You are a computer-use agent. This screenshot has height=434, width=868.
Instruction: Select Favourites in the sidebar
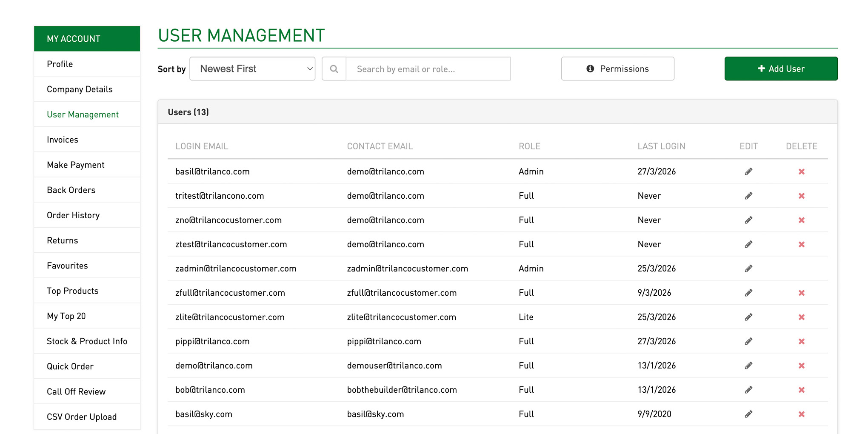pyautogui.click(x=67, y=265)
